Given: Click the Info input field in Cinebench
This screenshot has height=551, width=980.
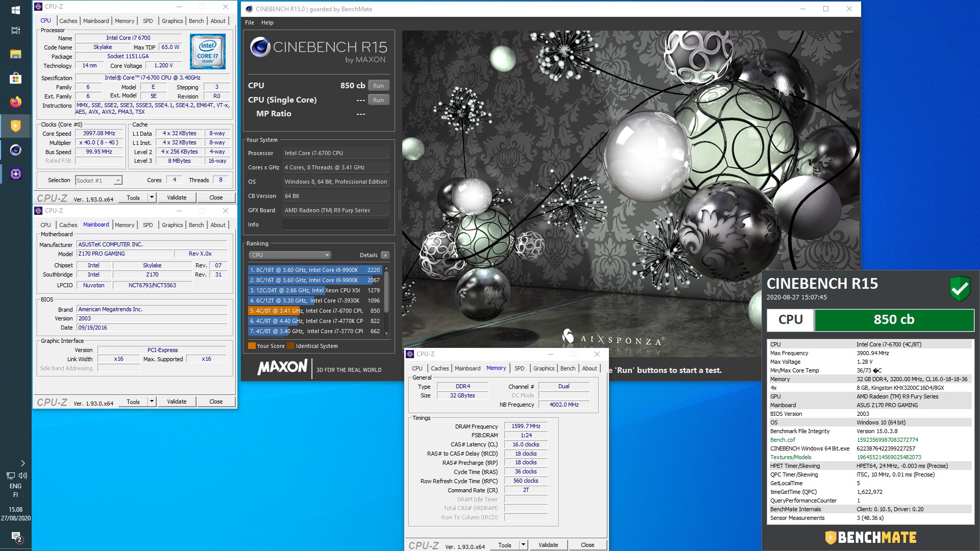Looking at the screenshot, I should pyautogui.click(x=336, y=224).
